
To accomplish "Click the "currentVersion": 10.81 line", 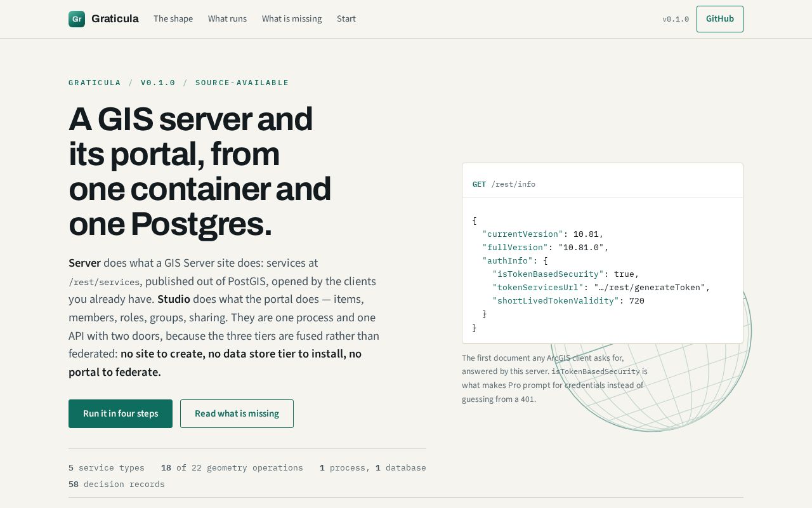I will click(x=543, y=234).
